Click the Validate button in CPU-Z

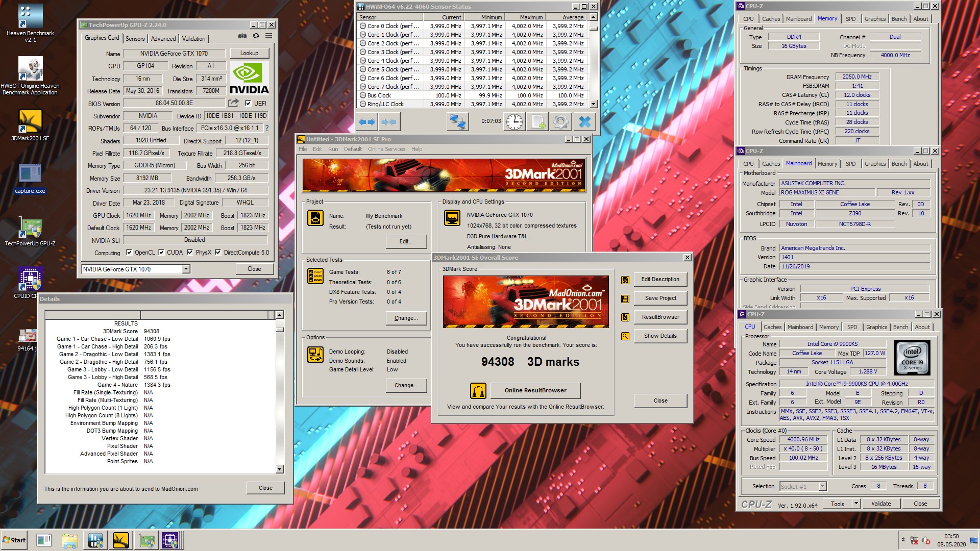point(881,504)
